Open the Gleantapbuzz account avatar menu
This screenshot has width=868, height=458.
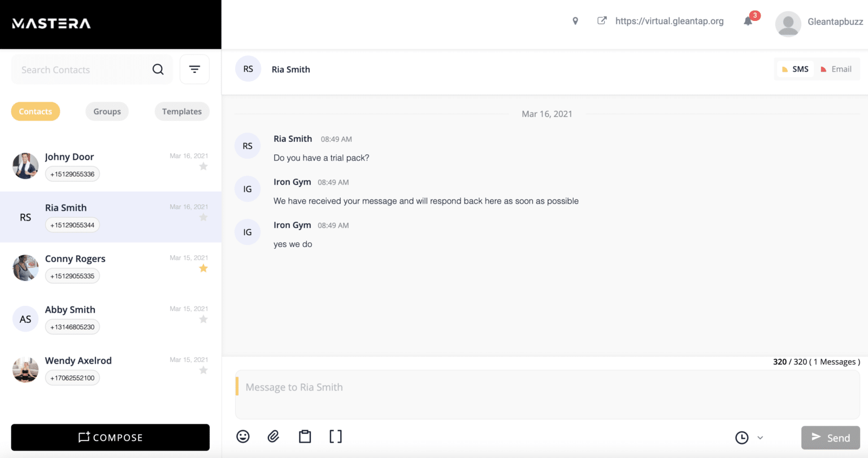(788, 24)
